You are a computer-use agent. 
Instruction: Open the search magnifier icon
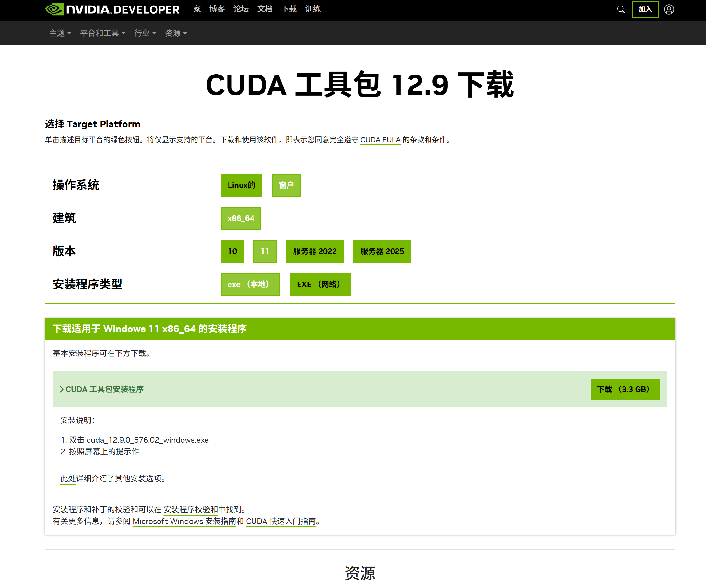[621, 9]
